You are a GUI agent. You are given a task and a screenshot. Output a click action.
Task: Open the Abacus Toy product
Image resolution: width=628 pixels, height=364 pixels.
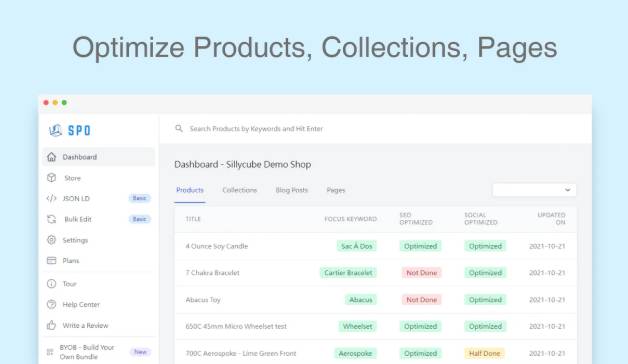coord(203,300)
